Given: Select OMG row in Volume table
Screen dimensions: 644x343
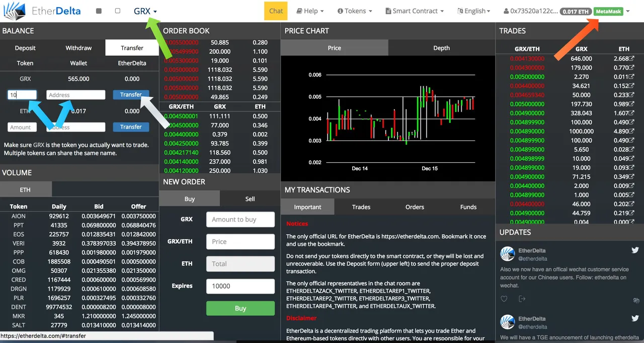Looking at the screenshot, I should [79, 270].
